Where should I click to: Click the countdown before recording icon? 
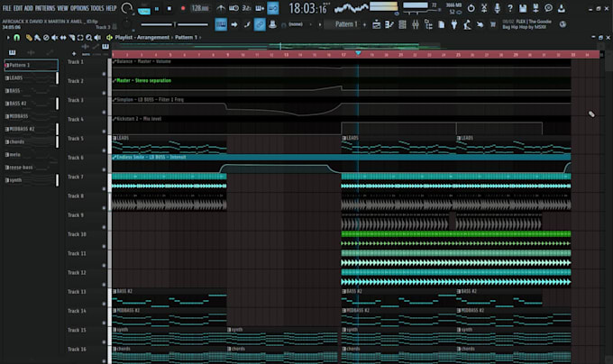pyautogui.click(x=247, y=8)
